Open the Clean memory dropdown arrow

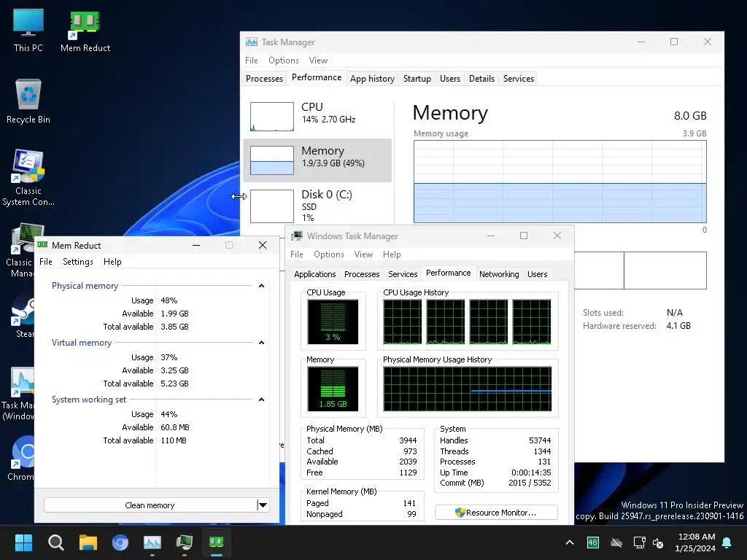[x=263, y=505]
